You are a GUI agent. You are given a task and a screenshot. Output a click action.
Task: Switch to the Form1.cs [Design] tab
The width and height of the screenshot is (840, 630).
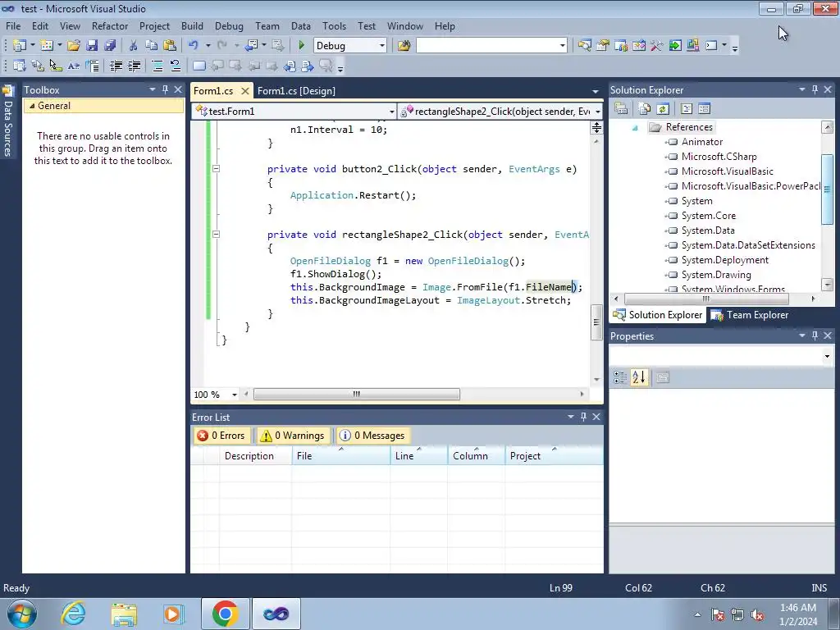click(x=296, y=90)
